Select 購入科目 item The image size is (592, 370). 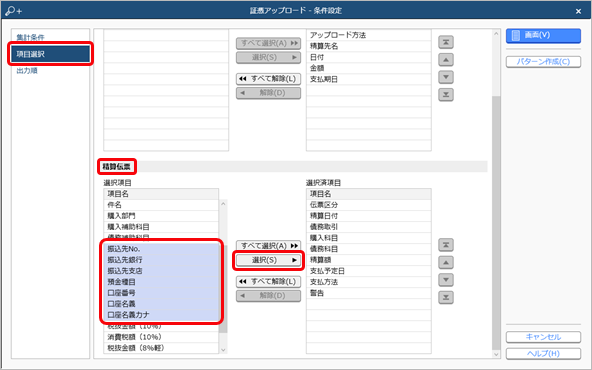click(x=368, y=238)
